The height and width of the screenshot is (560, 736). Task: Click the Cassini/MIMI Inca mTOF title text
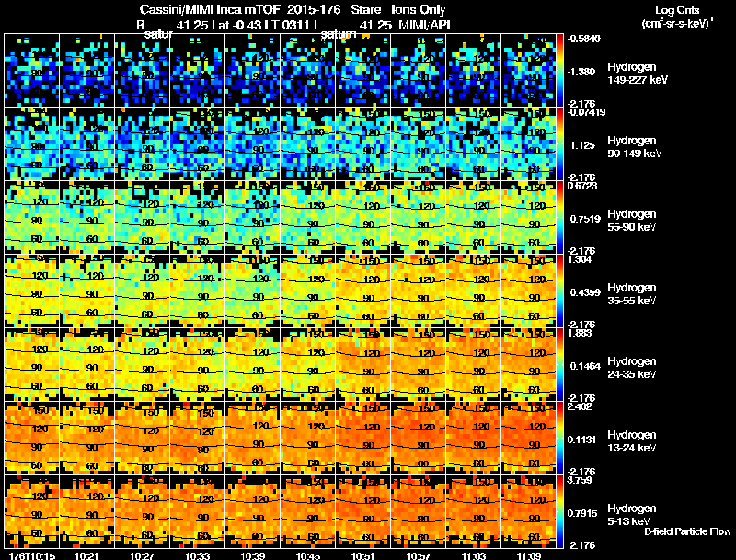pyautogui.click(x=211, y=9)
